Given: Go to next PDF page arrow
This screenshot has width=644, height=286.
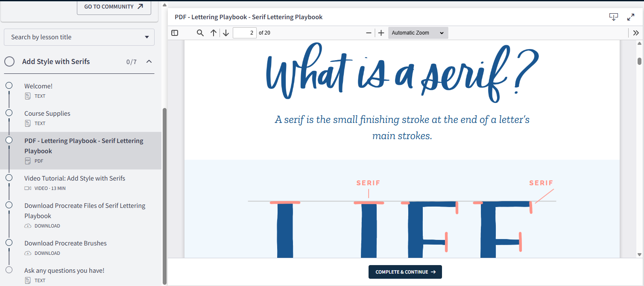Looking at the screenshot, I should pos(226,33).
